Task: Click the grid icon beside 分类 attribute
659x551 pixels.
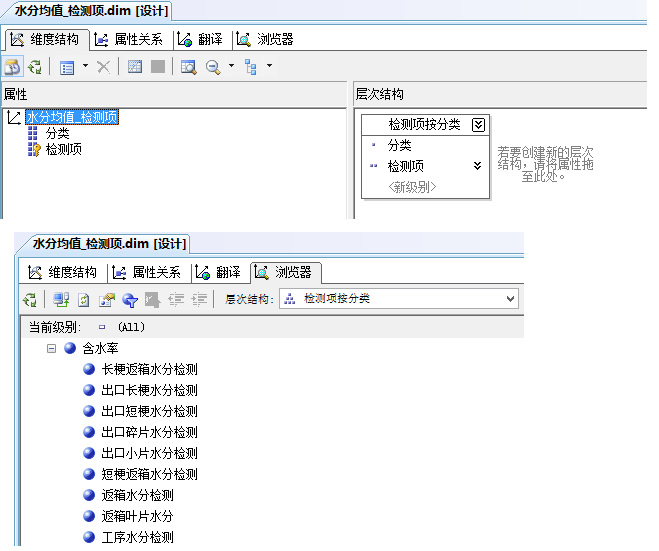Action: pos(33,133)
